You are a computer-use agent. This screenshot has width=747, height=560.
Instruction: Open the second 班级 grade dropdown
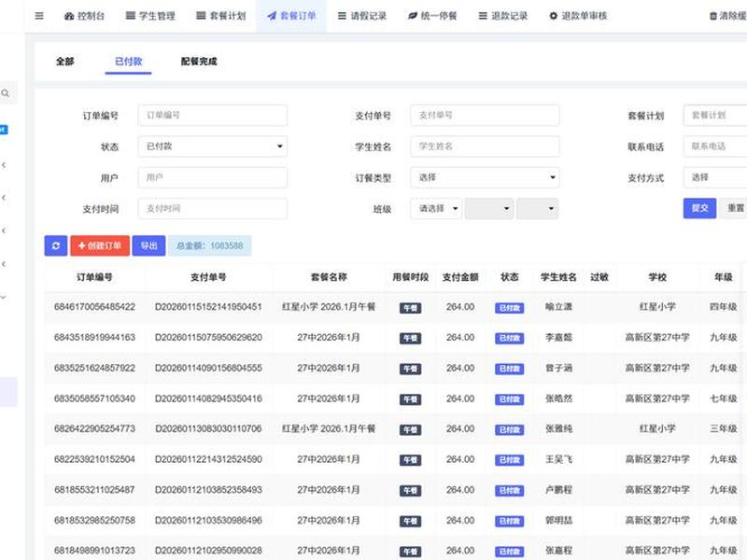click(x=488, y=208)
